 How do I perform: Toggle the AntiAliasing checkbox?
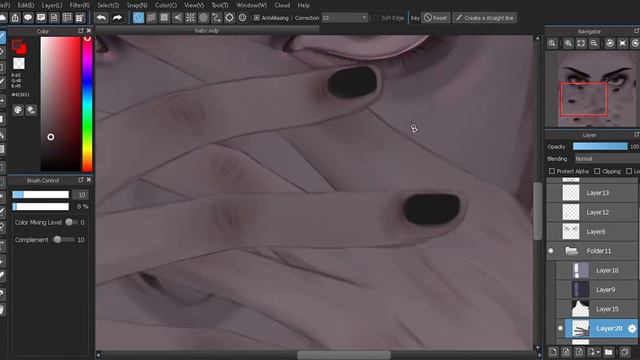(256, 18)
